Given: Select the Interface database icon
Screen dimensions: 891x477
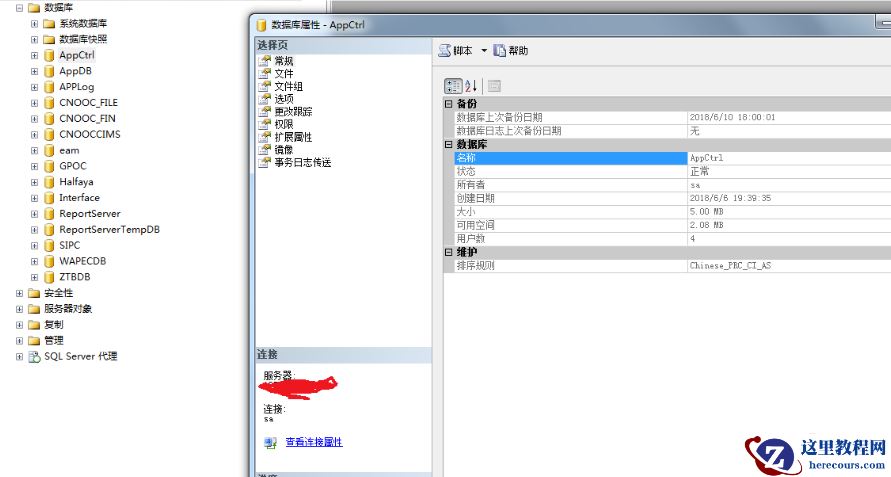Looking at the screenshot, I should point(49,198).
